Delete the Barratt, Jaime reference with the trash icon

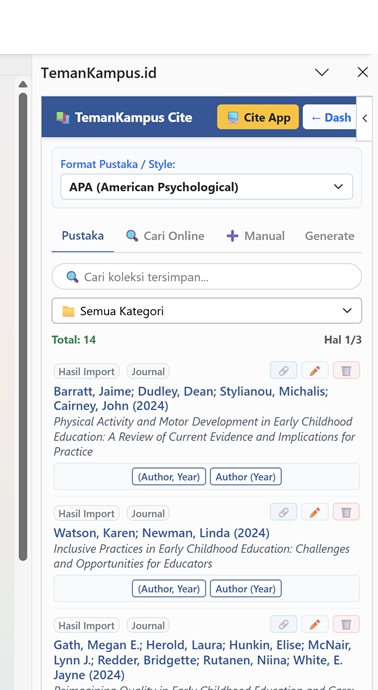tap(346, 371)
